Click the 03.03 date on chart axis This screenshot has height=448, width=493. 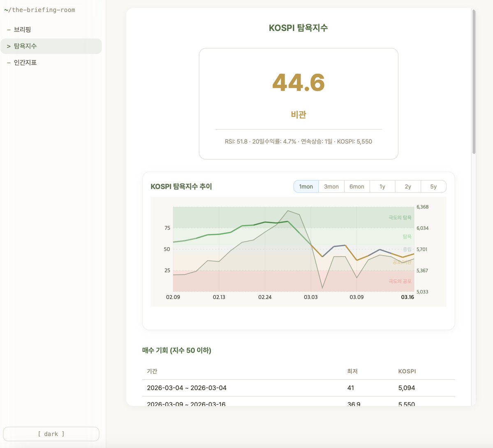coord(310,297)
